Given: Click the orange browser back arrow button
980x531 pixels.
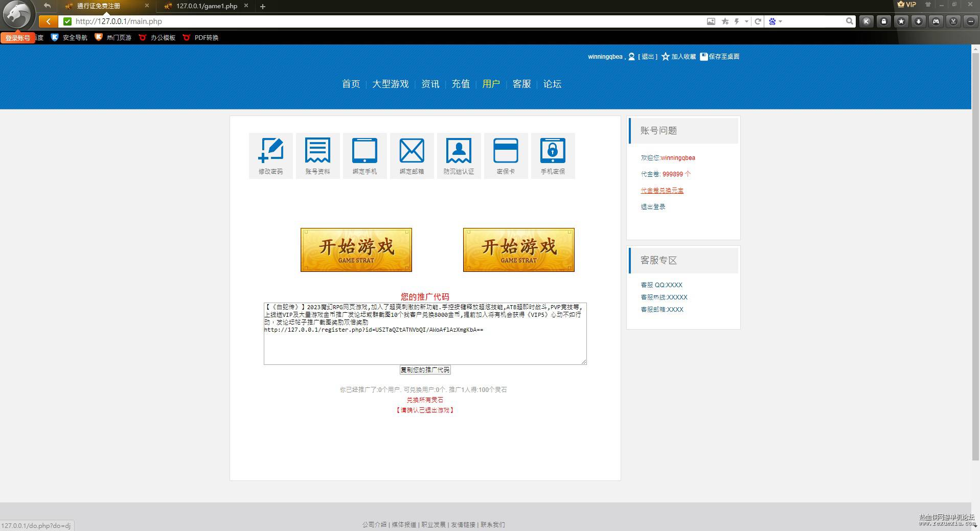Looking at the screenshot, I should pos(48,21).
